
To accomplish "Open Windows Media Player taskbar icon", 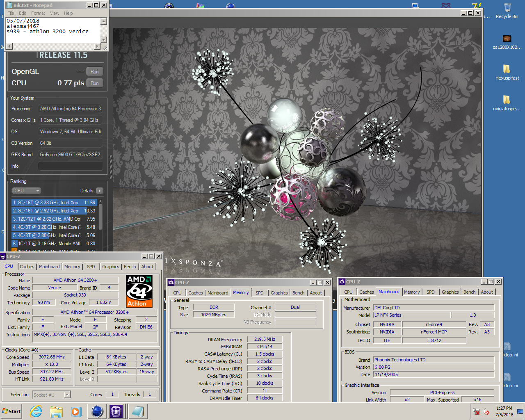I will point(76,411).
